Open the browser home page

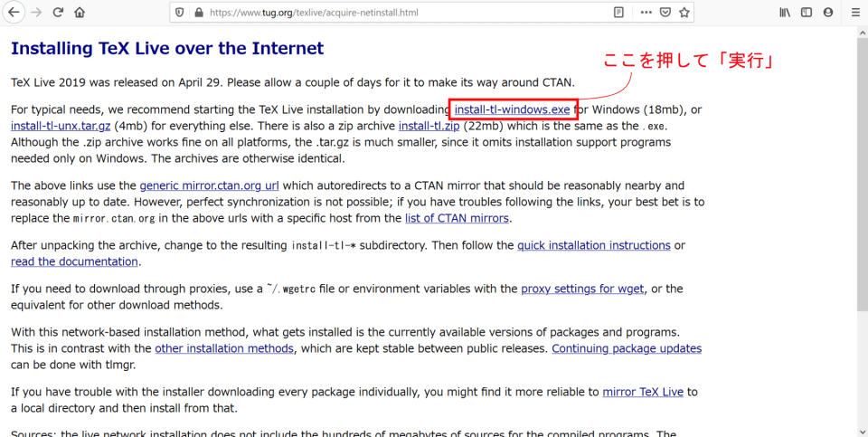click(80, 12)
